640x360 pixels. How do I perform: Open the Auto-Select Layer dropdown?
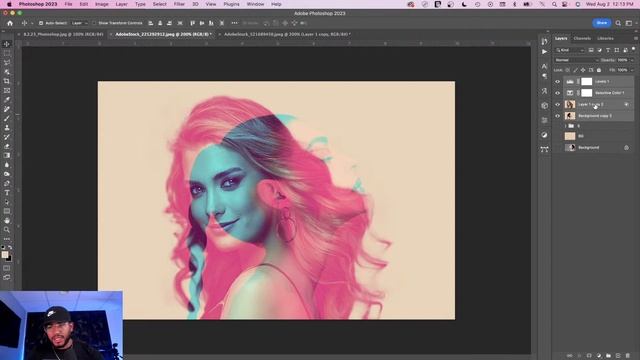click(79, 23)
